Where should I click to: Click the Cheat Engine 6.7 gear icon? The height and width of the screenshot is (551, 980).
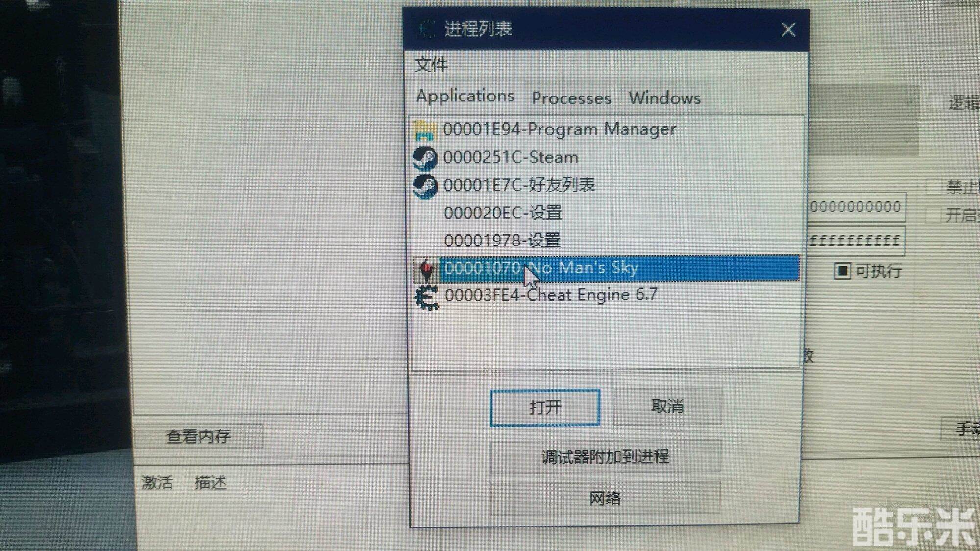[x=426, y=297]
